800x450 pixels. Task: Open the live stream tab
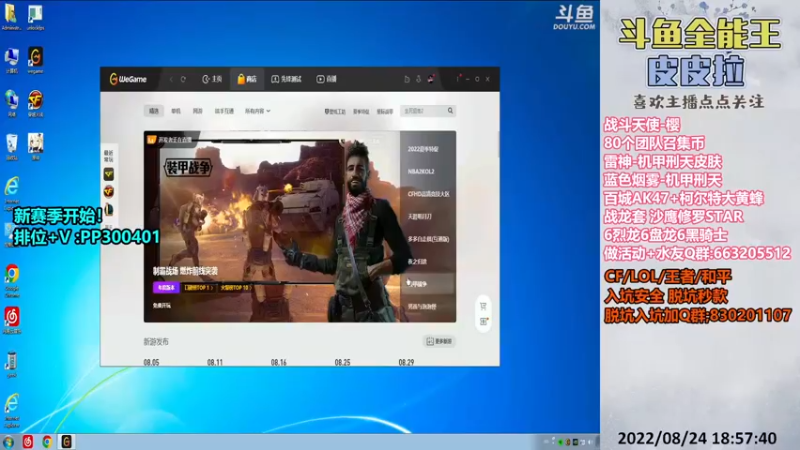point(327,79)
